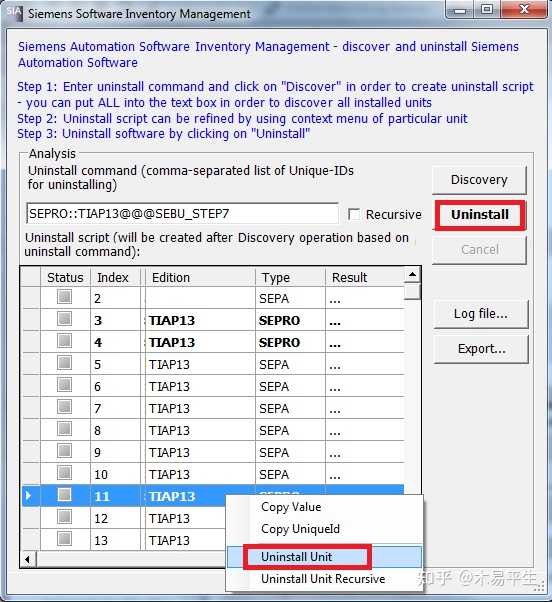Click the Result column header

365,277
